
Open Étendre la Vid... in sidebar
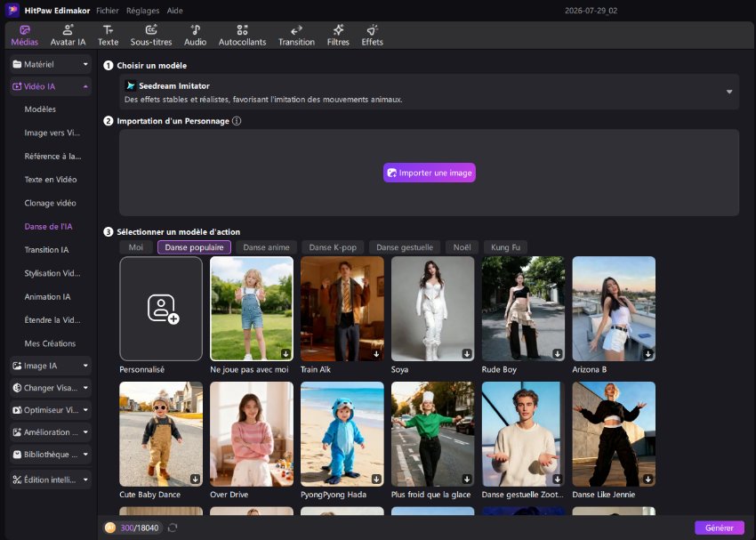click(x=52, y=320)
